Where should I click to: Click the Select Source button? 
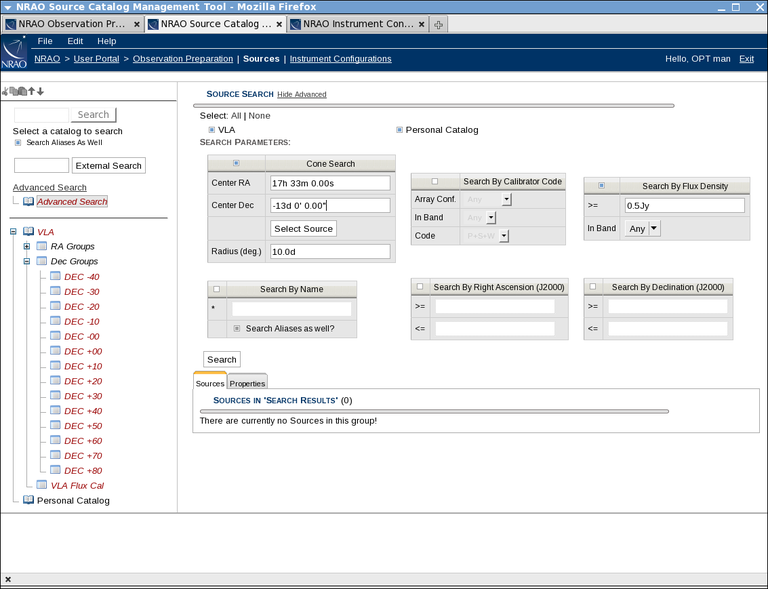pos(303,229)
